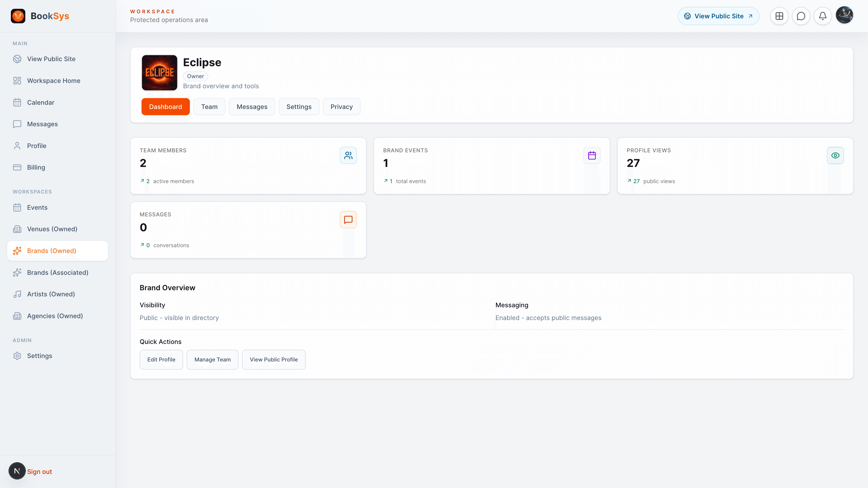
Task: Click the View Public Profile button
Action: tap(274, 360)
